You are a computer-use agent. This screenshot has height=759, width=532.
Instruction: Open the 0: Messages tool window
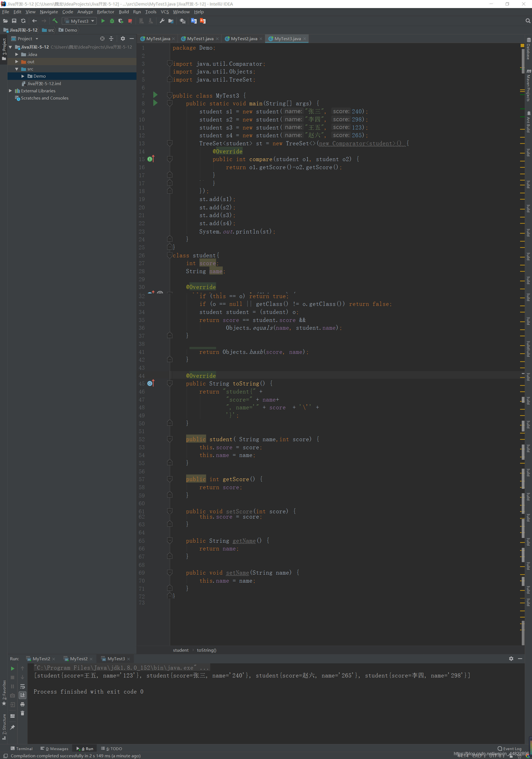pyautogui.click(x=55, y=749)
